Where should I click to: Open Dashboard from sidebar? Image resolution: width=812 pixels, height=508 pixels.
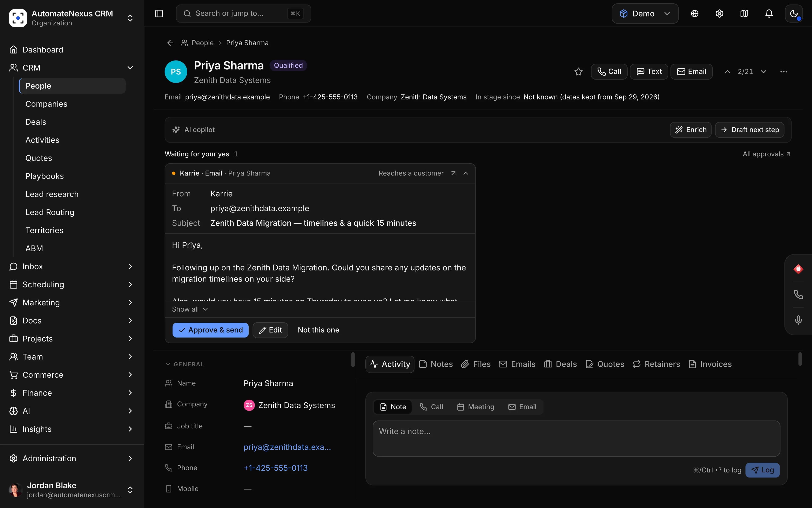coord(72,50)
